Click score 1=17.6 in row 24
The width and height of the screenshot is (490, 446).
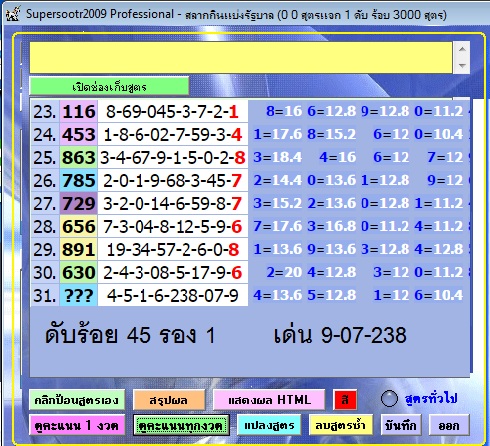pyautogui.click(x=278, y=134)
